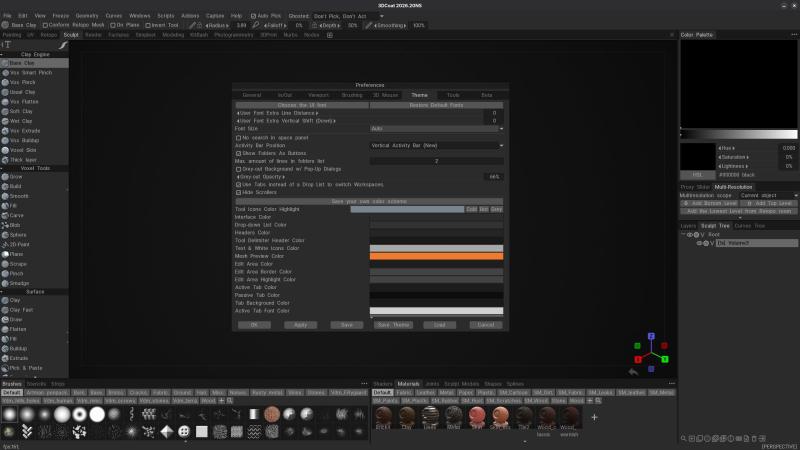Select the Volume7 layer in Sculpt Tree
Viewport: 800px width, 450px height.
tap(756, 243)
